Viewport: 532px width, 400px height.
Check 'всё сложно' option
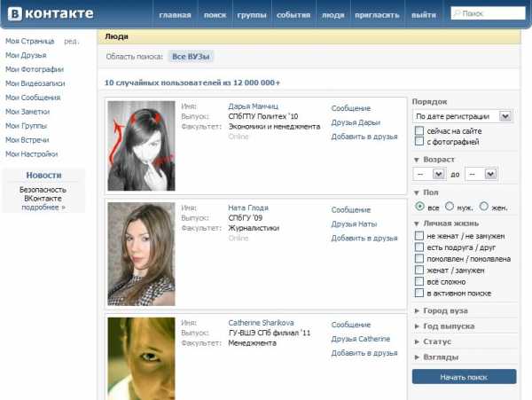click(419, 281)
